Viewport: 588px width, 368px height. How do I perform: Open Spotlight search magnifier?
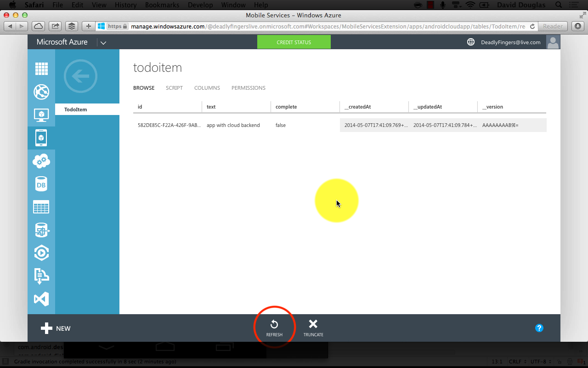point(559,5)
